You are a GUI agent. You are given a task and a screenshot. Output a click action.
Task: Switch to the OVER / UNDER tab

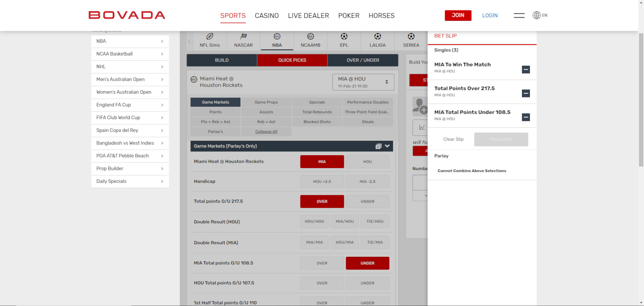(x=363, y=60)
